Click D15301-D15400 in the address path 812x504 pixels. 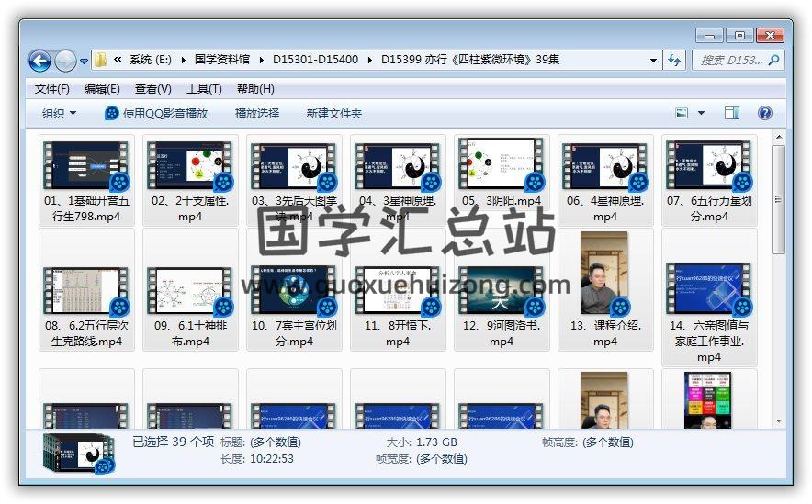[x=316, y=60]
